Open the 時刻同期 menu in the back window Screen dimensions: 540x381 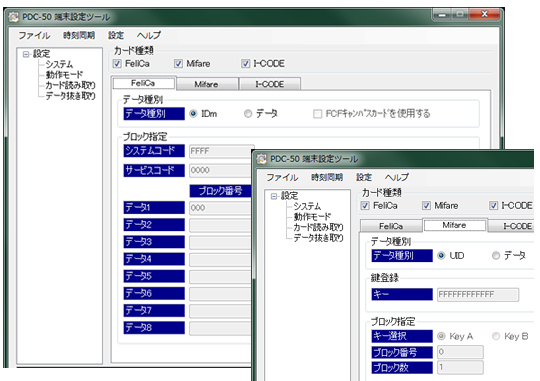click(x=79, y=35)
